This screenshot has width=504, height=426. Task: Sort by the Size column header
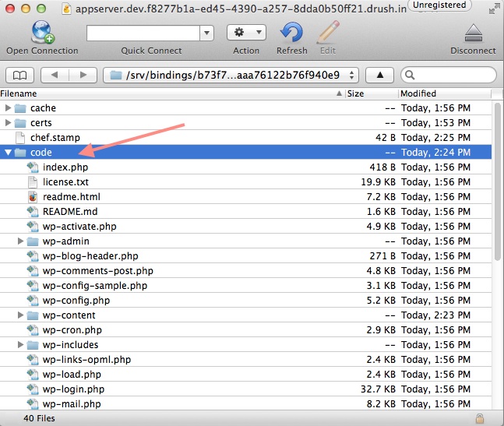pos(371,93)
